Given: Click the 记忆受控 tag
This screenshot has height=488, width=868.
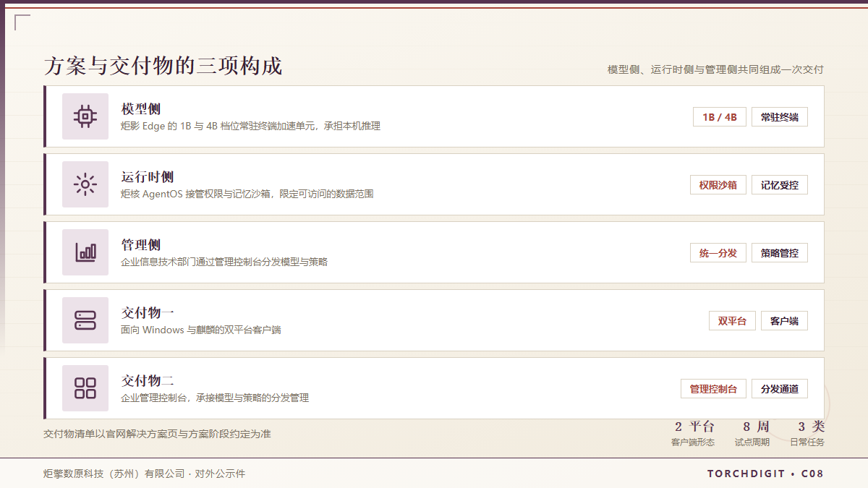Looking at the screenshot, I should [780, 185].
